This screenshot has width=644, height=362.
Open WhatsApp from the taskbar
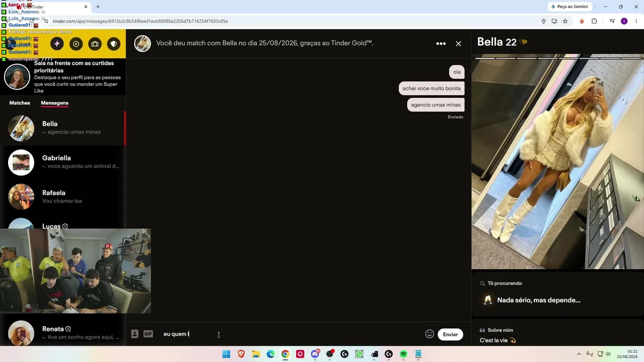[359, 354]
